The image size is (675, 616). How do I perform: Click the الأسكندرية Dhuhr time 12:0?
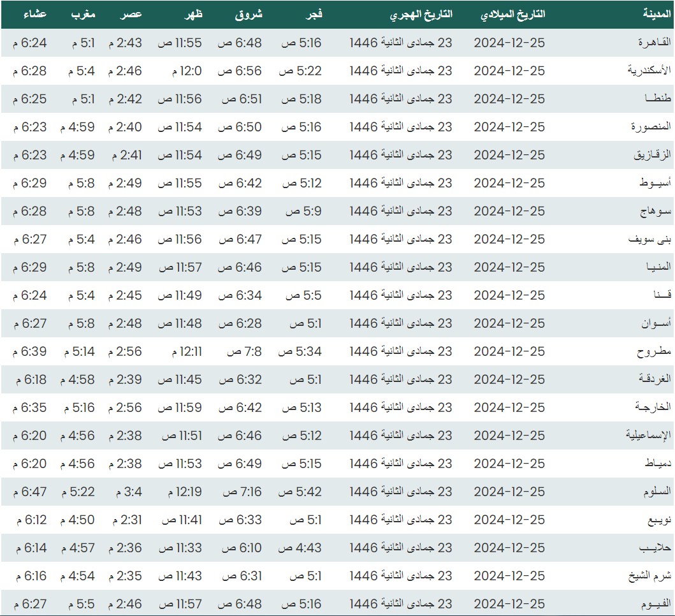(187, 71)
